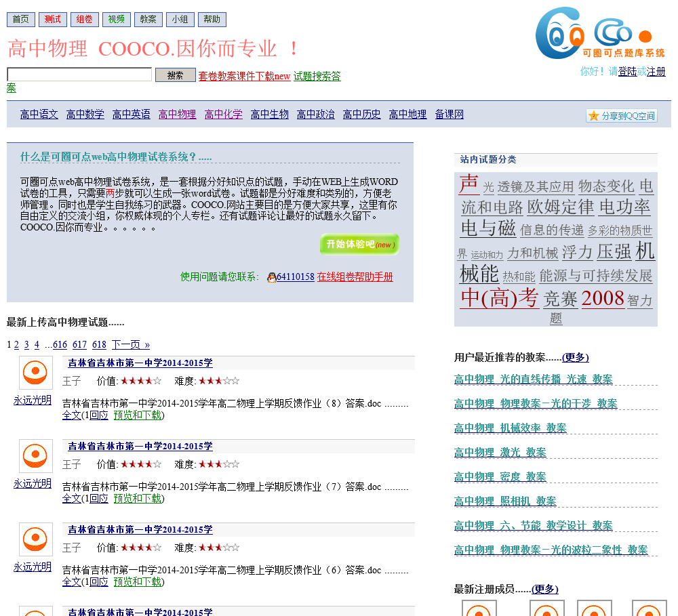Open 高中物理_照相机_教案 link
678x616 pixels.
[505, 501]
